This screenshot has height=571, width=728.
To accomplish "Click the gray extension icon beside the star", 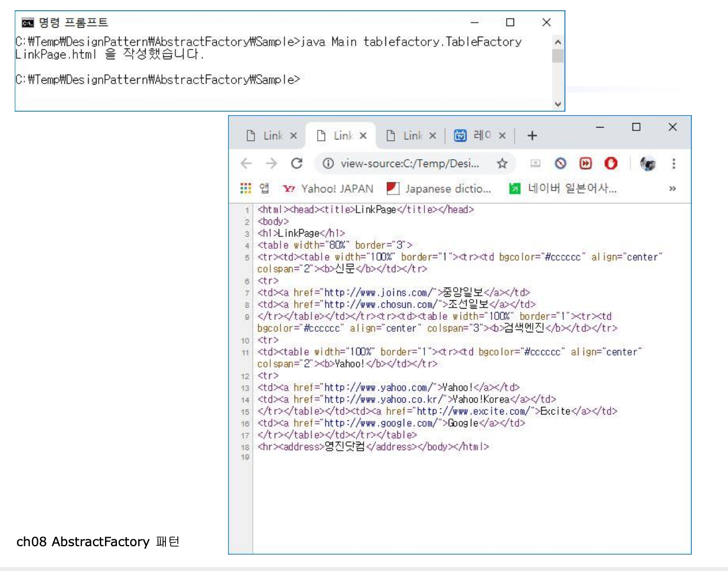I will [536, 164].
